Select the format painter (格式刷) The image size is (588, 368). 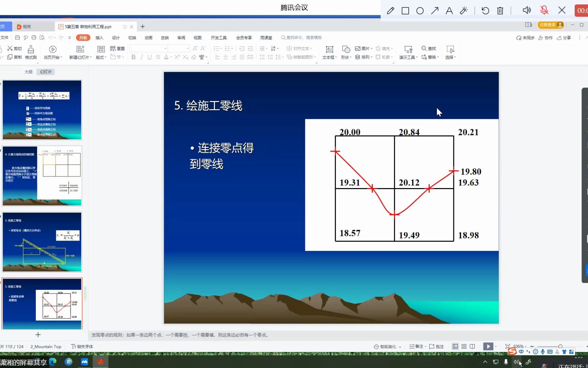point(31,53)
